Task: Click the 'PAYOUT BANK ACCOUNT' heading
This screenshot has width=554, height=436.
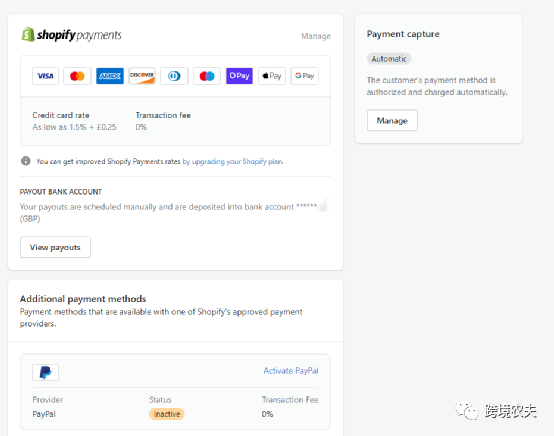Action: (61, 192)
